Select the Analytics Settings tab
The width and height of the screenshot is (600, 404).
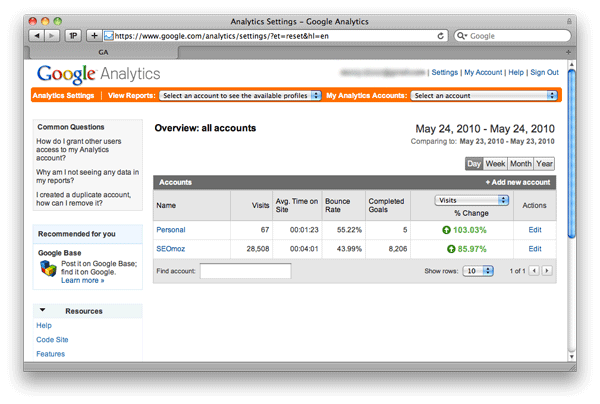(63, 96)
